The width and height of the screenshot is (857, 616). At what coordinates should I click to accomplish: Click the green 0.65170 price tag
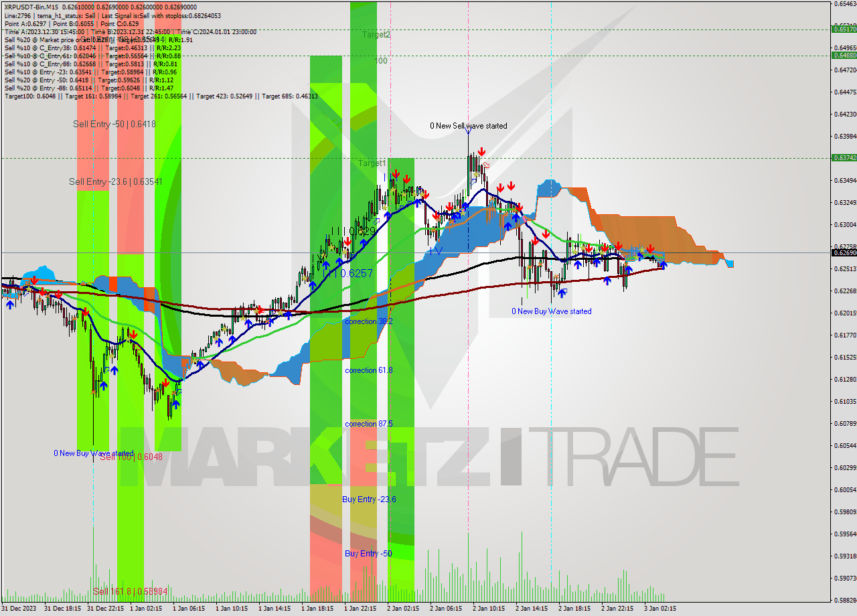click(844, 29)
